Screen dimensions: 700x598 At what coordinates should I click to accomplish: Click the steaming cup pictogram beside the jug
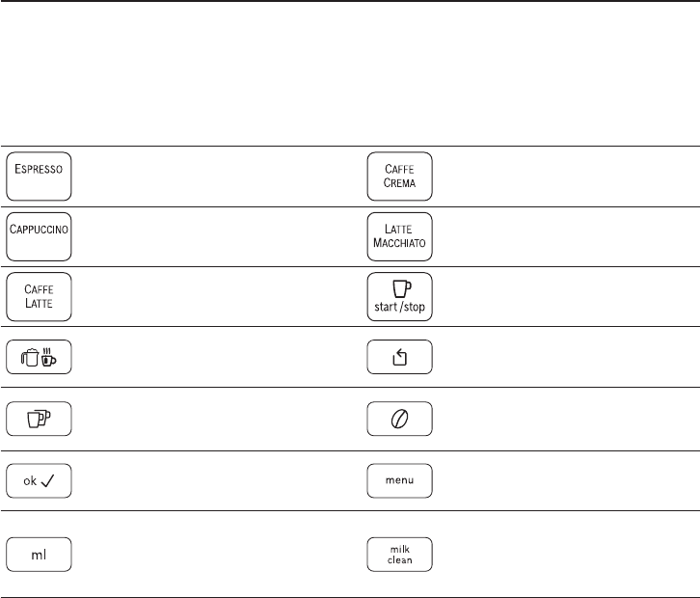[x=48, y=358]
